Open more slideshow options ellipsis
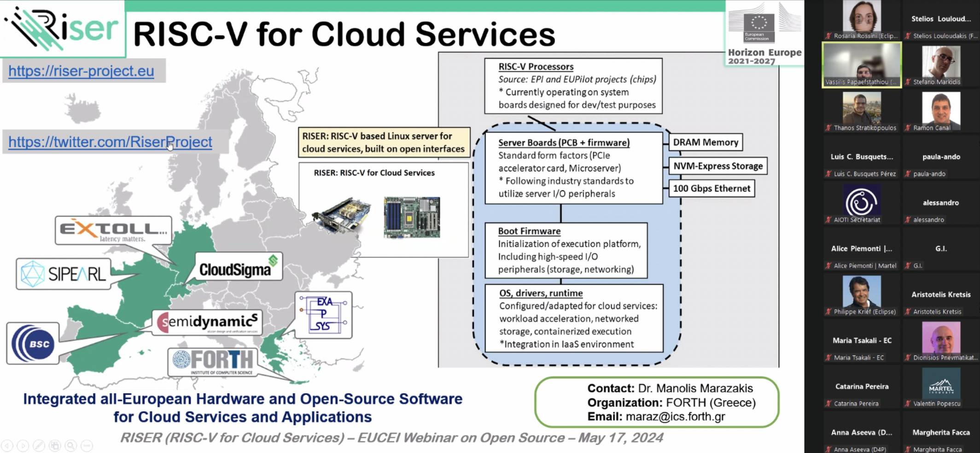Image resolution: width=980 pixels, height=453 pixels. click(x=87, y=446)
